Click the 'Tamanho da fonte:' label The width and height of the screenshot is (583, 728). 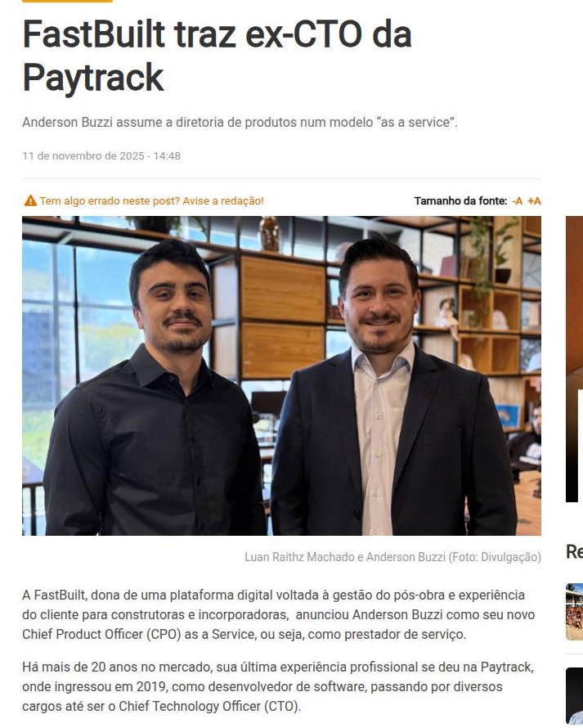click(460, 200)
